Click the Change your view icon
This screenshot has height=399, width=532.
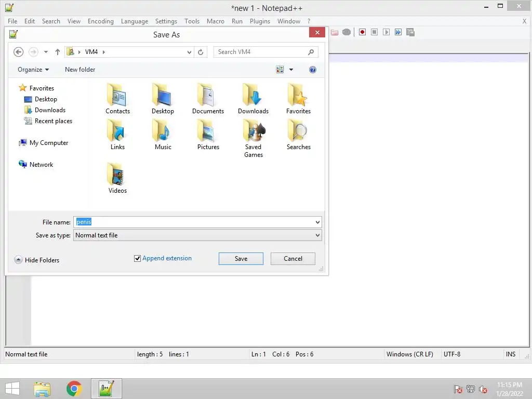click(x=280, y=70)
